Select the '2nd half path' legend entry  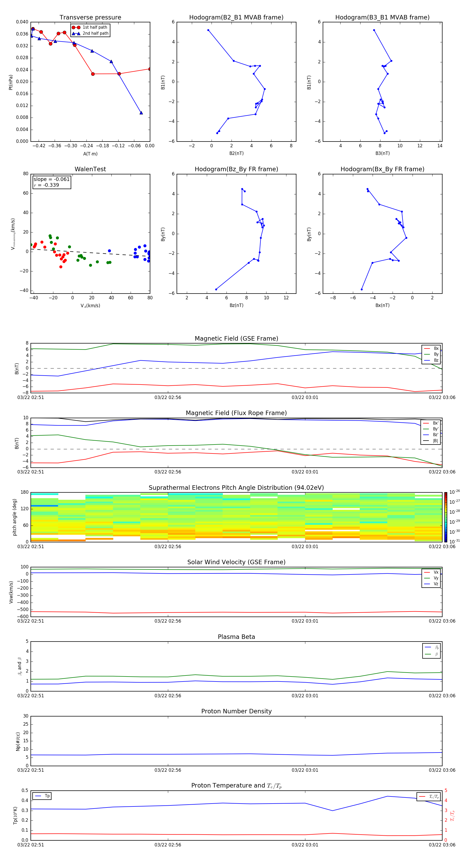pyautogui.click(x=90, y=33)
